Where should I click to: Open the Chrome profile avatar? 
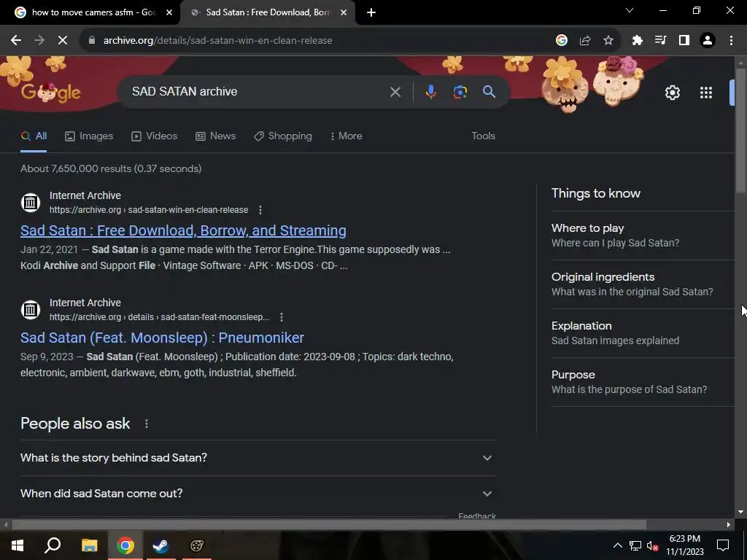(708, 41)
